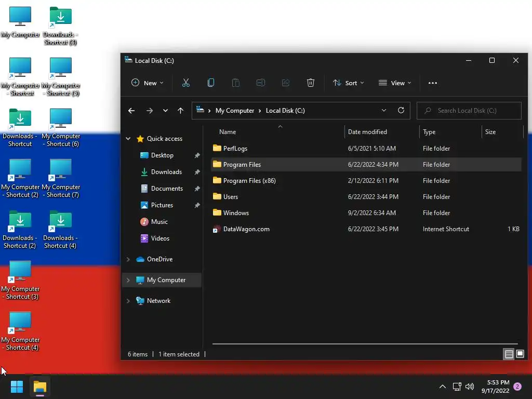Image resolution: width=532 pixels, height=399 pixels.
Task: Click the drive icon in address bar
Action: coord(200,110)
